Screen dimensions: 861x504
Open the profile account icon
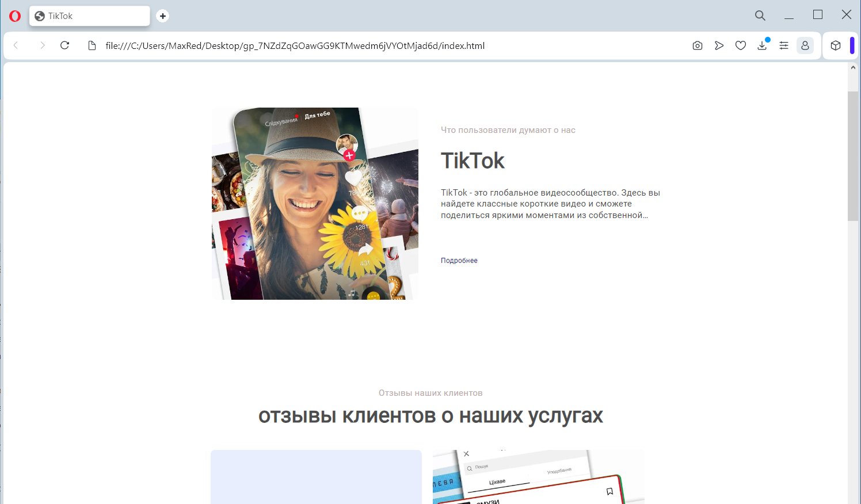[x=805, y=45]
